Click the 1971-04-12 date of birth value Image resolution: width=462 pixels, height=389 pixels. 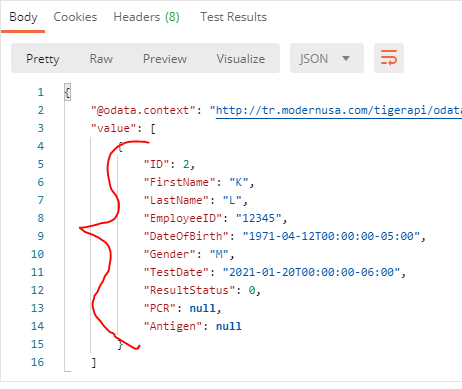(331, 236)
